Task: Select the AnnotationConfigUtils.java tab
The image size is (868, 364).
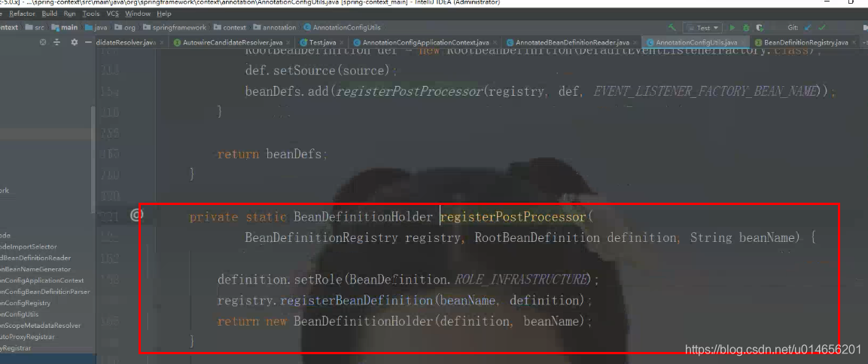Action: [x=696, y=42]
